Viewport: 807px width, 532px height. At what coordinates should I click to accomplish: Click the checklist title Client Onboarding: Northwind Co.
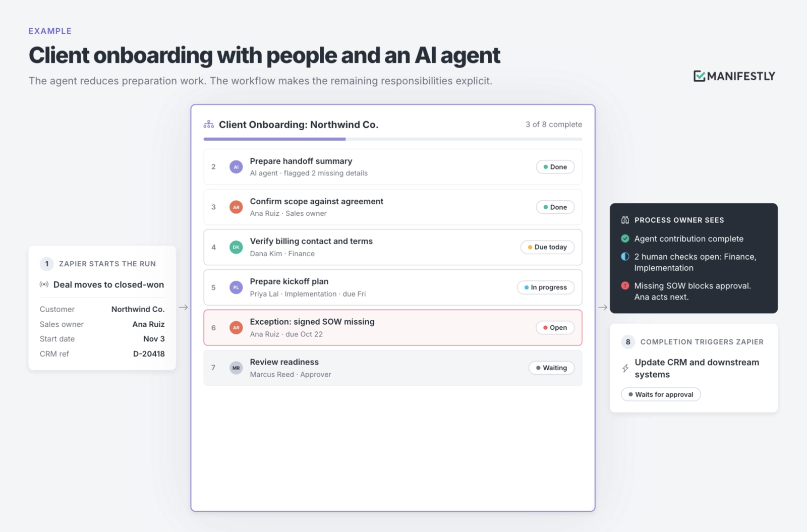pos(299,125)
